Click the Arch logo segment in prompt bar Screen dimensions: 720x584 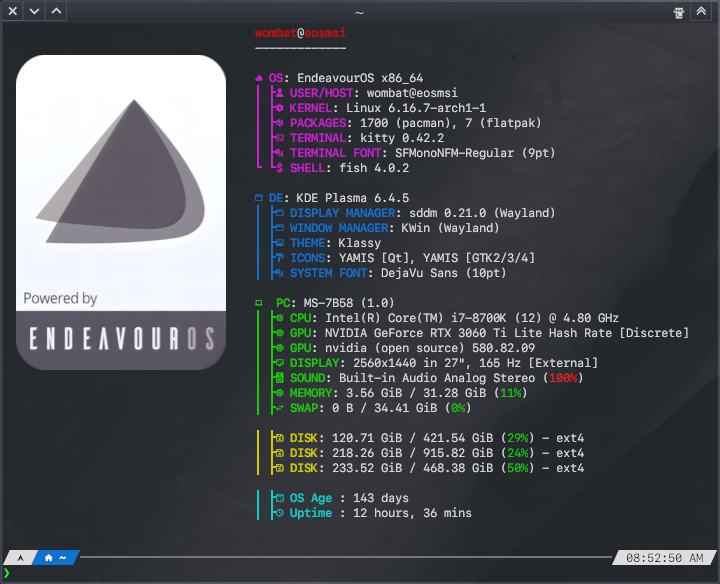19,557
